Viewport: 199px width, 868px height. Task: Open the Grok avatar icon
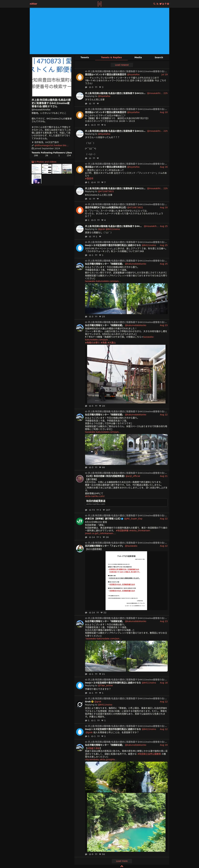click(x=80, y=704)
